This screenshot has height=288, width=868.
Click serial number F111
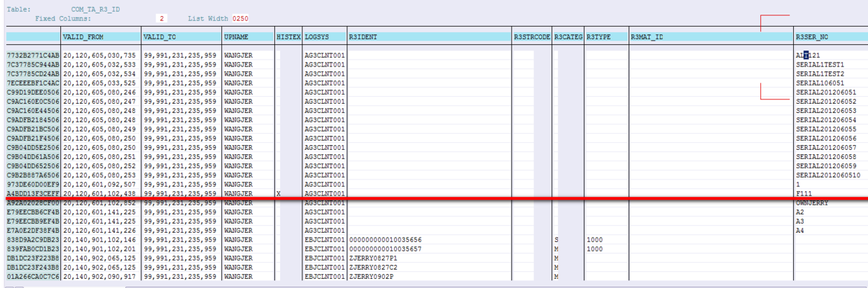tap(804, 193)
